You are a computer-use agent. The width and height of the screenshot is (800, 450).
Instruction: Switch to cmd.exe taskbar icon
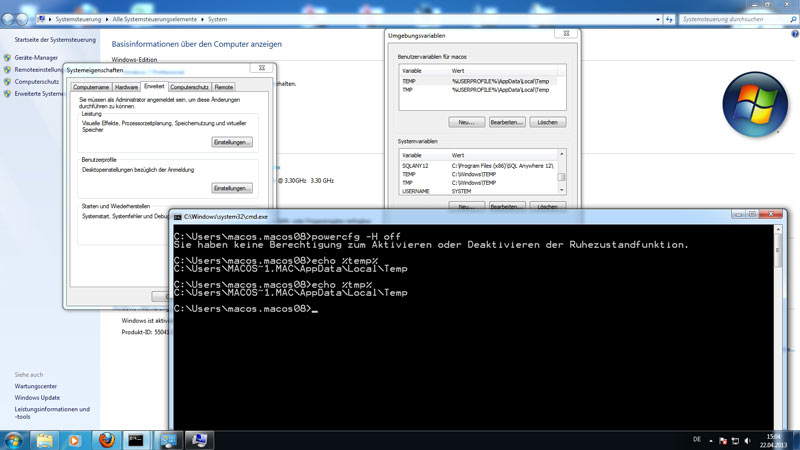(x=137, y=439)
